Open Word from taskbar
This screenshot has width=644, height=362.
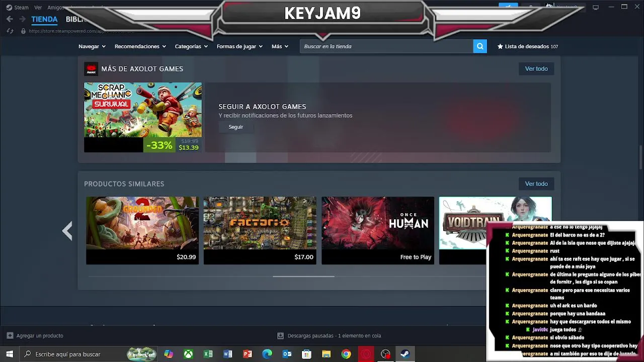point(227,354)
